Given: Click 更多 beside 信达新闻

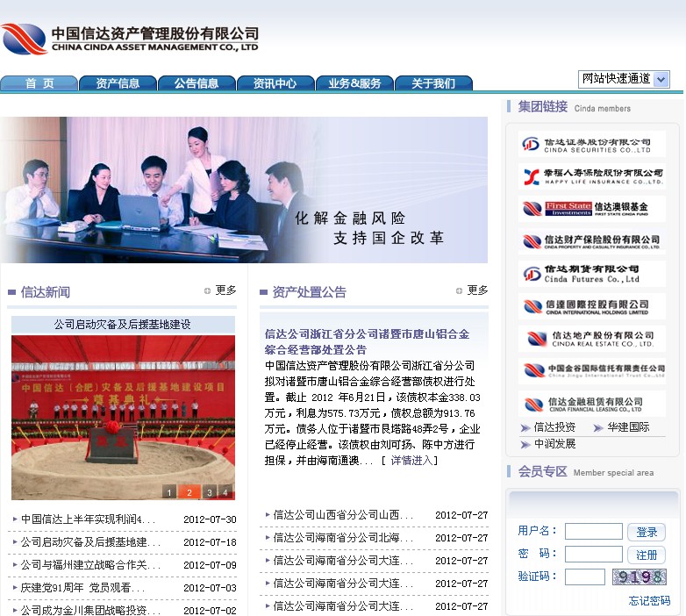Looking at the screenshot, I should point(225,290).
